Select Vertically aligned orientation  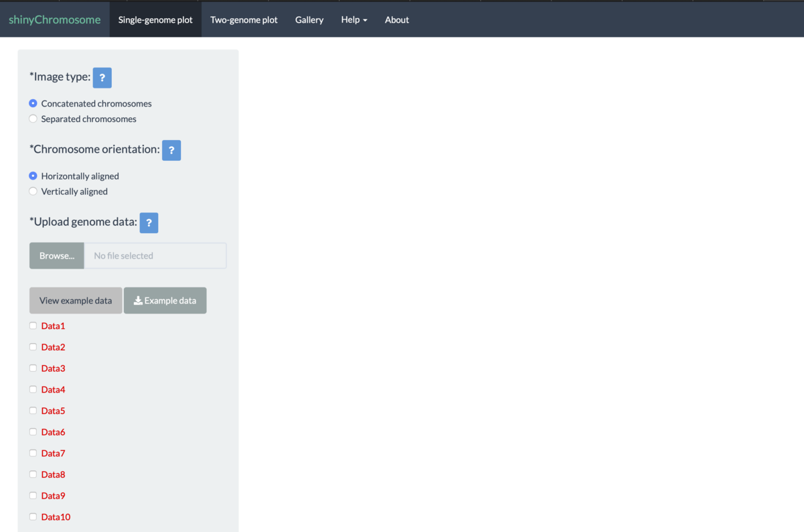click(x=33, y=192)
